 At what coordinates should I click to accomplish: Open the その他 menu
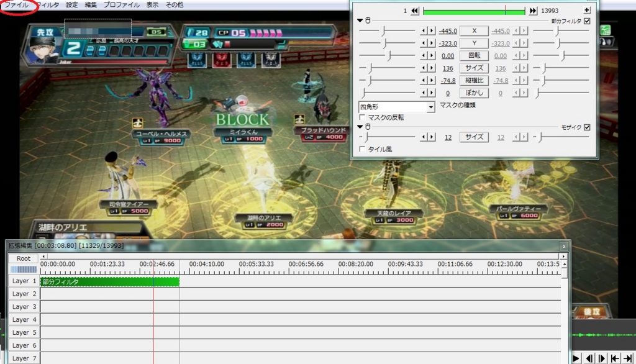[174, 5]
